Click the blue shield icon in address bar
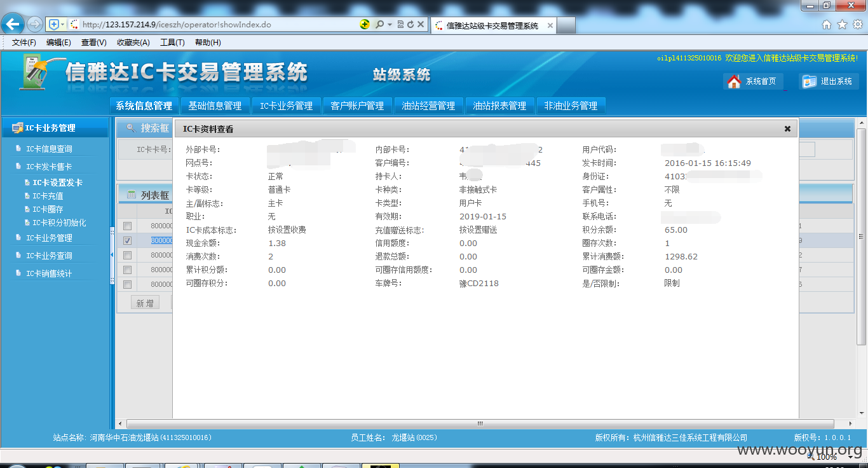 [54, 24]
